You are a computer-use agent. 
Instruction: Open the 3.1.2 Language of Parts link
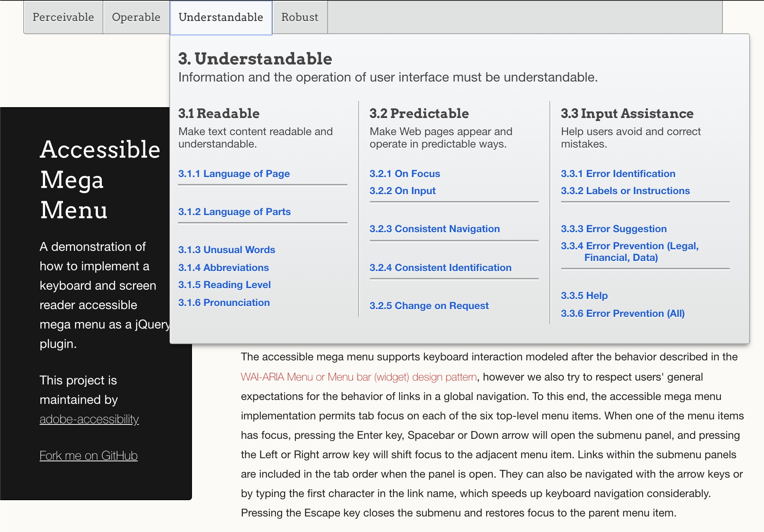click(x=234, y=212)
